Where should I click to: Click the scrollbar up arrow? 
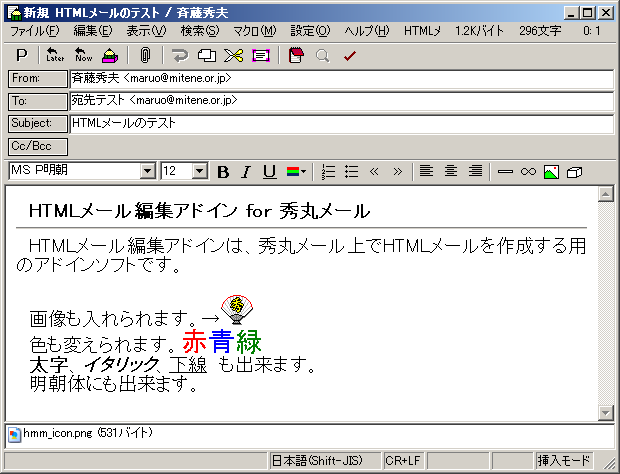click(x=606, y=194)
